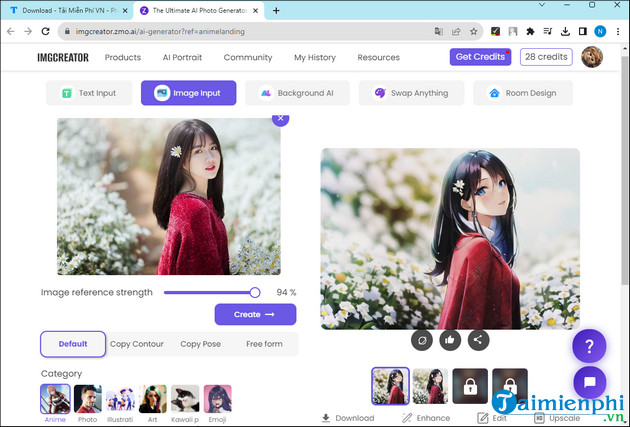630x427 pixels.
Task: Select the first generated result thumbnail
Action: (x=390, y=386)
